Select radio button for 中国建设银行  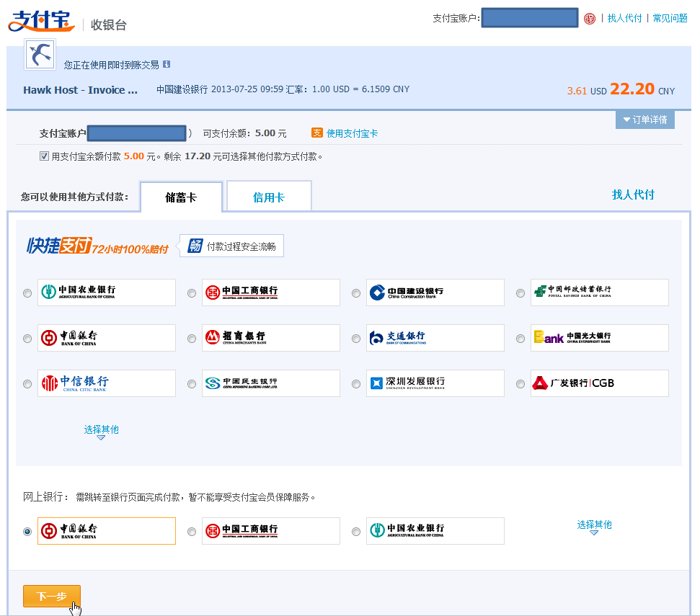click(x=356, y=293)
